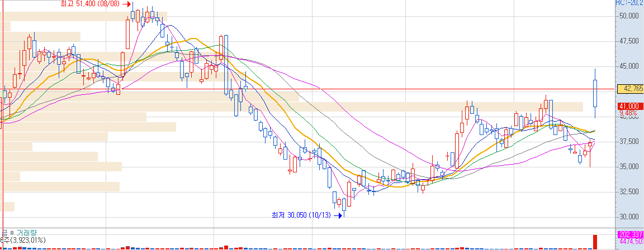Click the 50,000 price axis label
The height and width of the screenshot is (250, 644).
click(629, 16)
